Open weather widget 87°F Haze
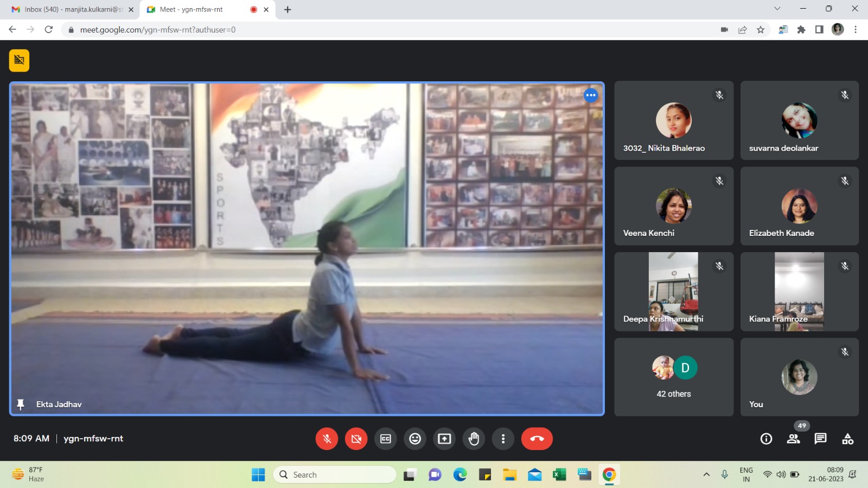This screenshot has width=868, height=488. (x=28, y=474)
